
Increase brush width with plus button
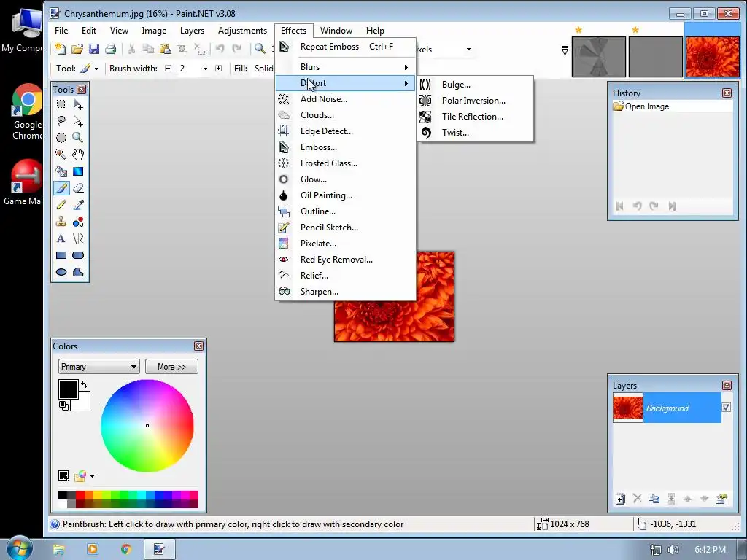[x=218, y=69]
